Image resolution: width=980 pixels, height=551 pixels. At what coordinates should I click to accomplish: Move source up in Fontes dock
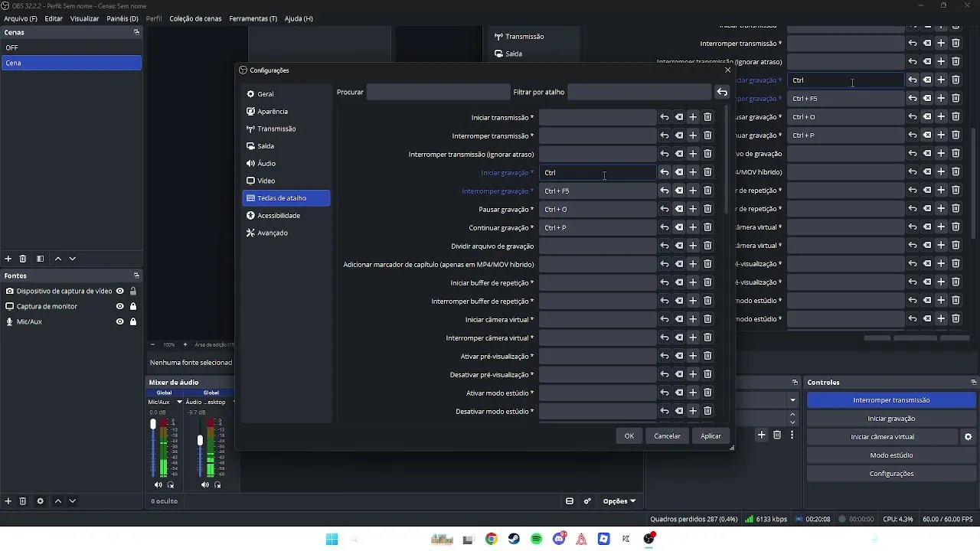pyautogui.click(x=58, y=501)
